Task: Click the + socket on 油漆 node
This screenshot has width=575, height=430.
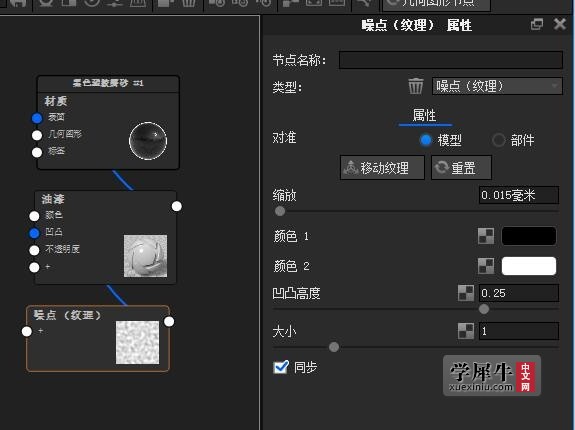Action: point(34,267)
